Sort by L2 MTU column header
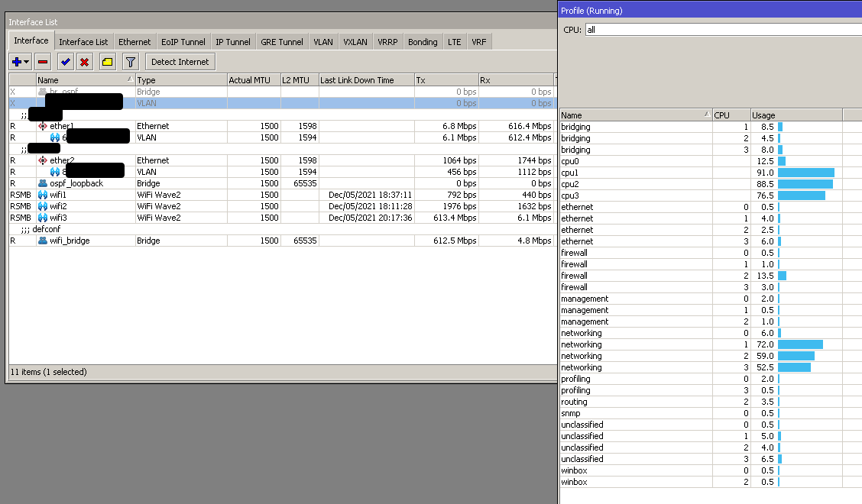862x504 pixels. click(x=300, y=80)
